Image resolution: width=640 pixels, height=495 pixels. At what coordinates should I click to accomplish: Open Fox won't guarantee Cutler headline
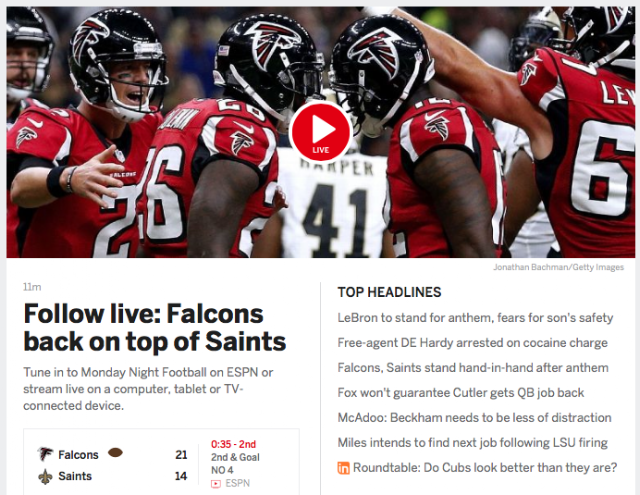tap(460, 393)
